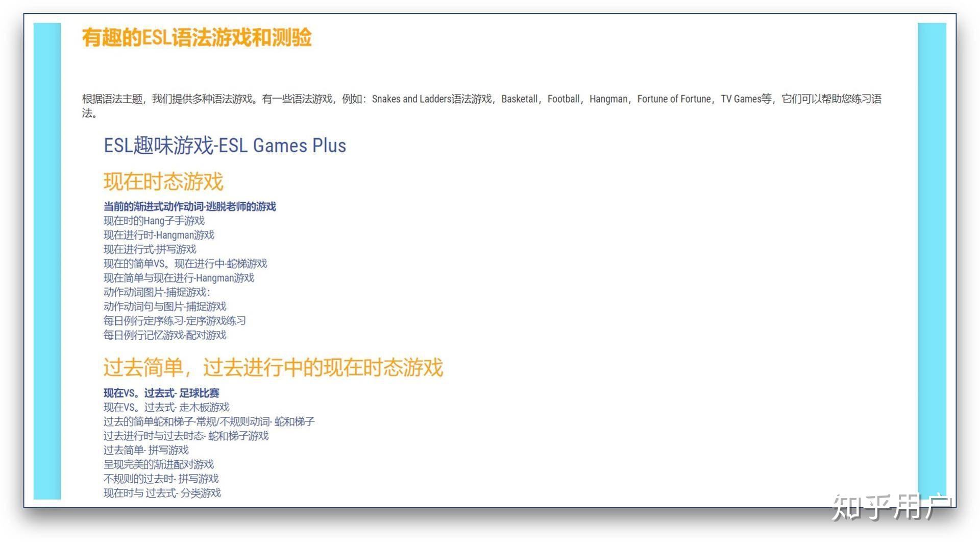Select 动作动词句与图片-捕捉游戏 link
This screenshot has height=542, width=980.
(x=164, y=307)
